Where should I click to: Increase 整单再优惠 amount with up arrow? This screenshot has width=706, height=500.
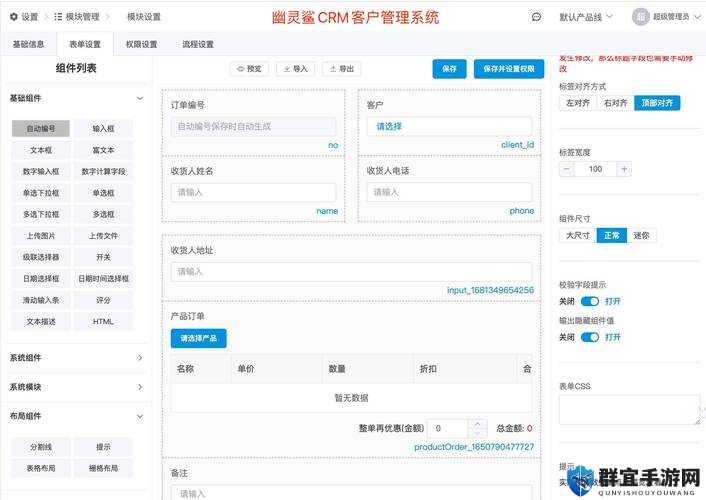coord(477,424)
